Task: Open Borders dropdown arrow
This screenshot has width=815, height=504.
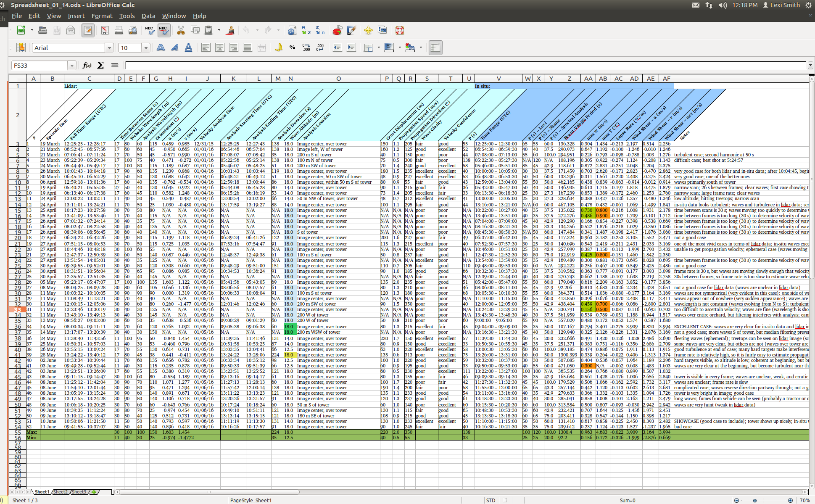Action: [379, 47]
